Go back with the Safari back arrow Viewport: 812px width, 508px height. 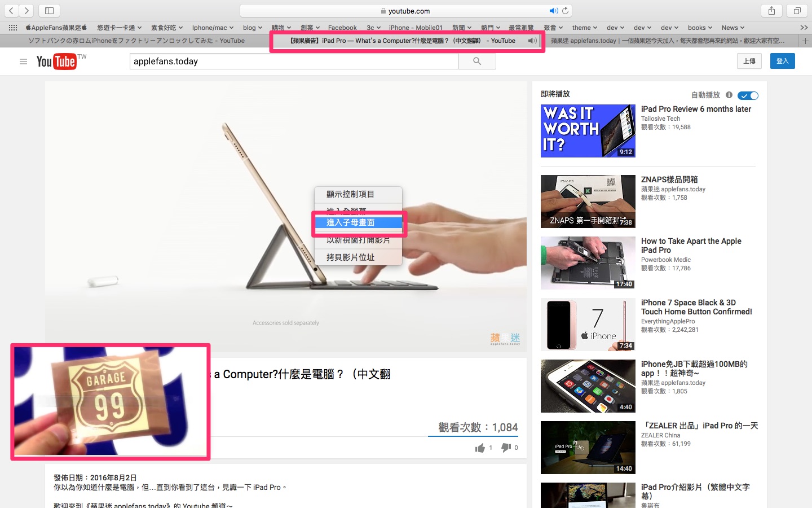click(x=11, y=11)
